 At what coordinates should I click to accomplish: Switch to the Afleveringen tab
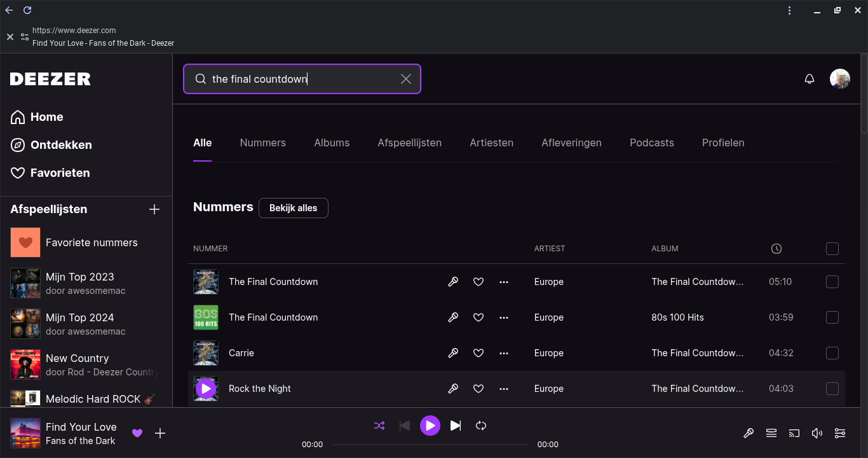pyautogui.click(x=572, y=143)
